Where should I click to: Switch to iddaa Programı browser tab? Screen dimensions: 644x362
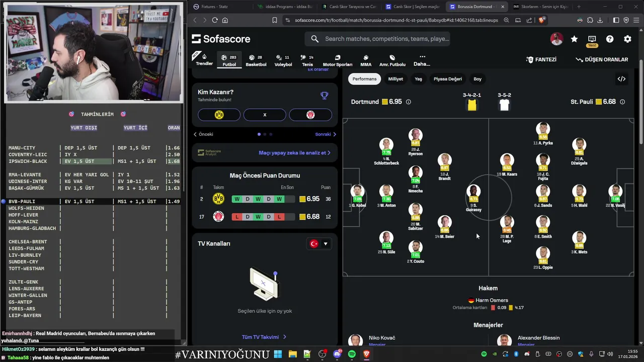[285, 7]
